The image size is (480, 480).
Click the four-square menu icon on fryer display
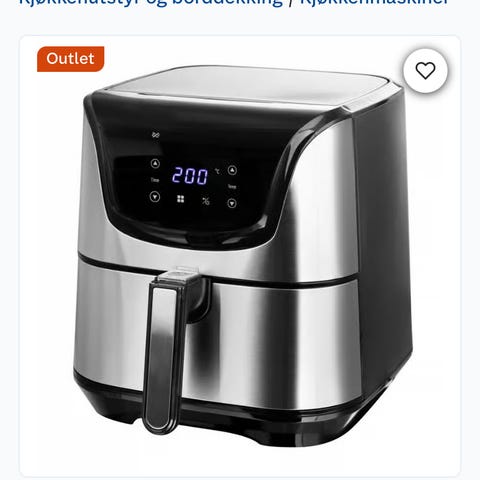click(180, 199)
